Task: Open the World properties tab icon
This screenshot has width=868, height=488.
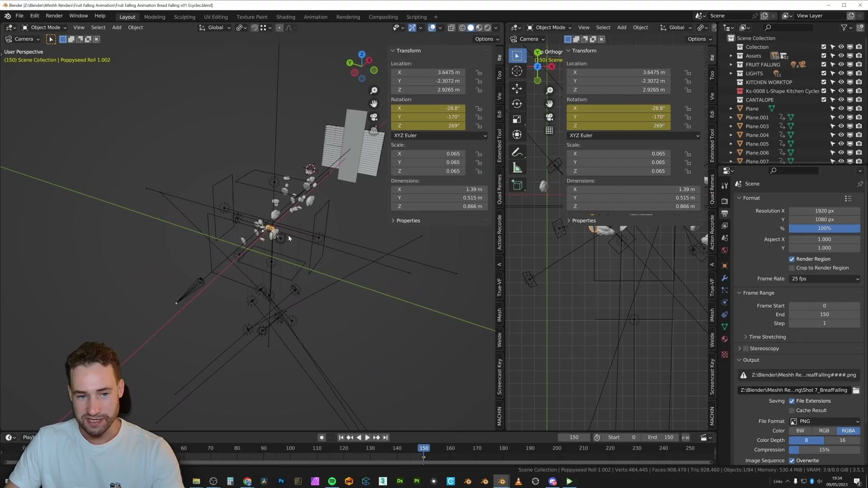Action: coord(725,250)
